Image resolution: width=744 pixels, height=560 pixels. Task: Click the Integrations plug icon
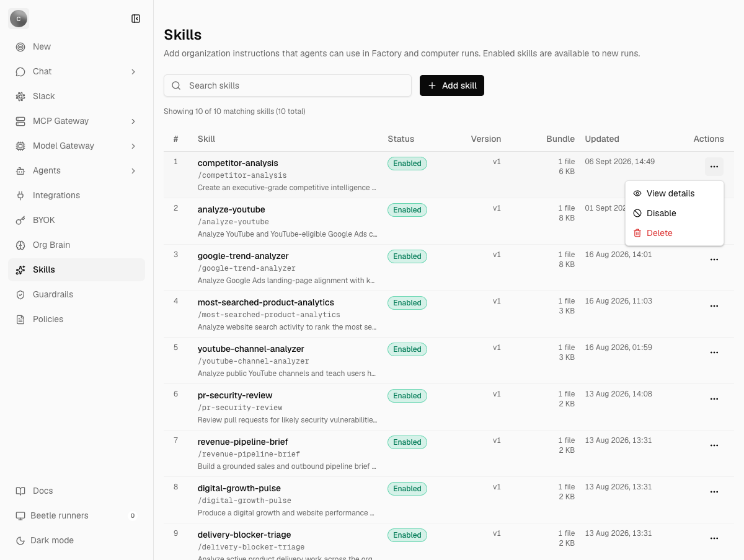(20, 195)
